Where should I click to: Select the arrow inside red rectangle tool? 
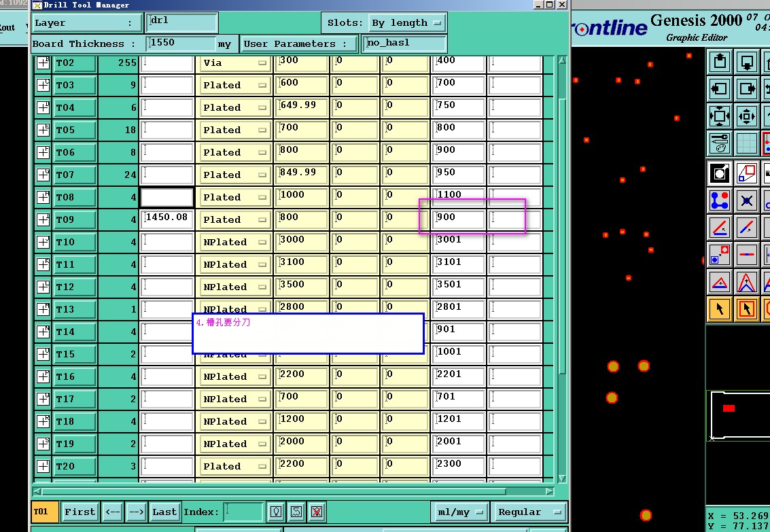click(747, 309)
